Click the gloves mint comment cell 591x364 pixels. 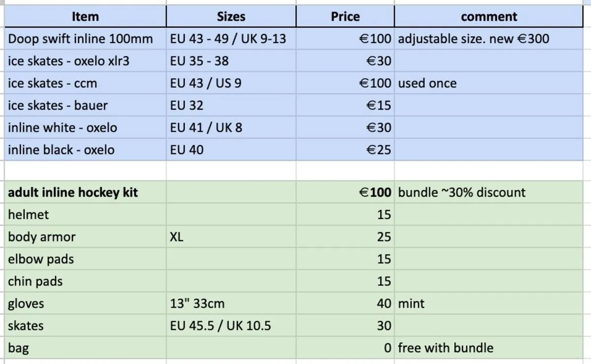click(x=489, y=303)
